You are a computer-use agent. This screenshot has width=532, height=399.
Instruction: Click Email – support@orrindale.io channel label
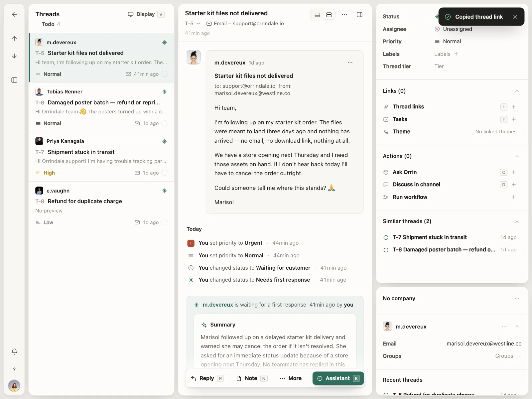point(245,24)
